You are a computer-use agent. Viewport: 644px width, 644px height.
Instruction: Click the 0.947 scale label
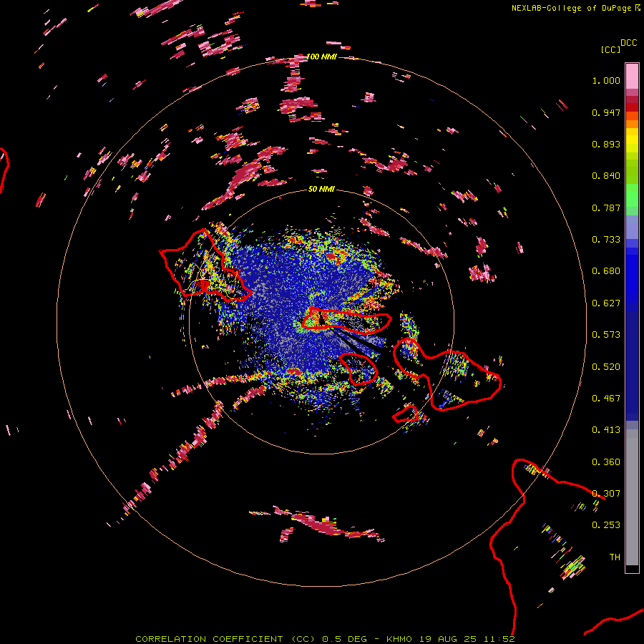coord(606,112)
